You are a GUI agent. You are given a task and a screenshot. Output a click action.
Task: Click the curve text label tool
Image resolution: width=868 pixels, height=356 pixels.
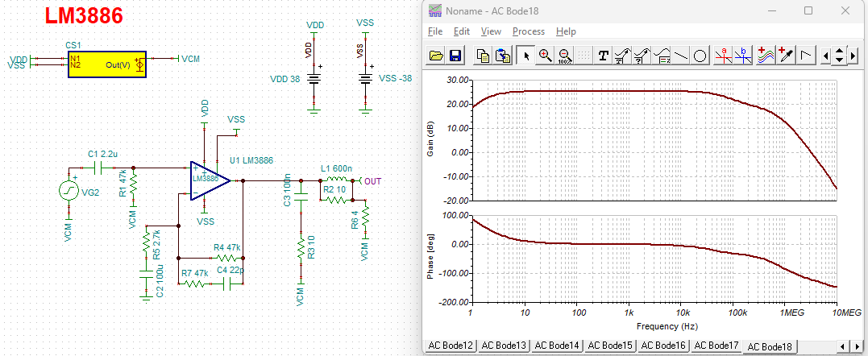[623, 56]
